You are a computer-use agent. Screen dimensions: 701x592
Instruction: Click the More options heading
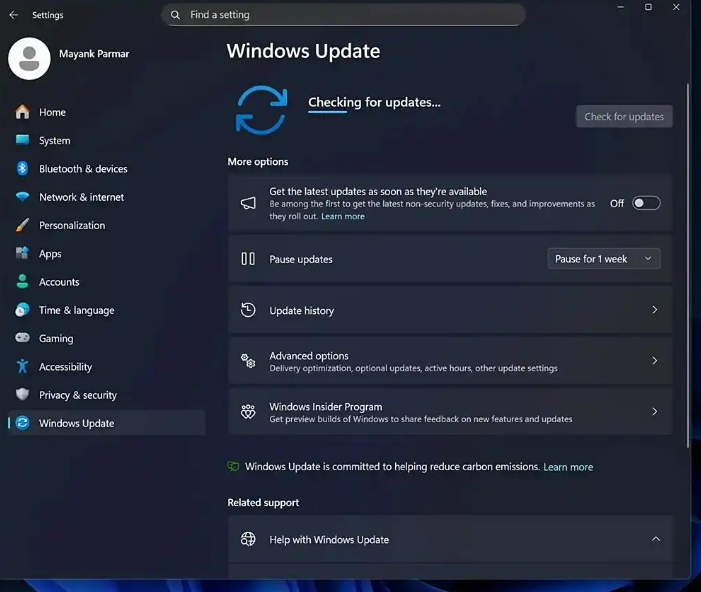pyautogui.click(x=258, y=161)
